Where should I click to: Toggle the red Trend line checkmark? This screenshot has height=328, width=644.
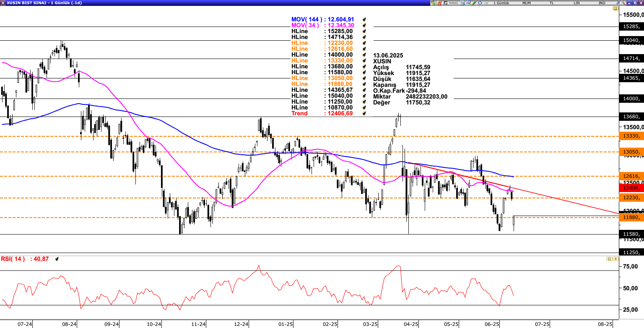[x=364, y=113]
